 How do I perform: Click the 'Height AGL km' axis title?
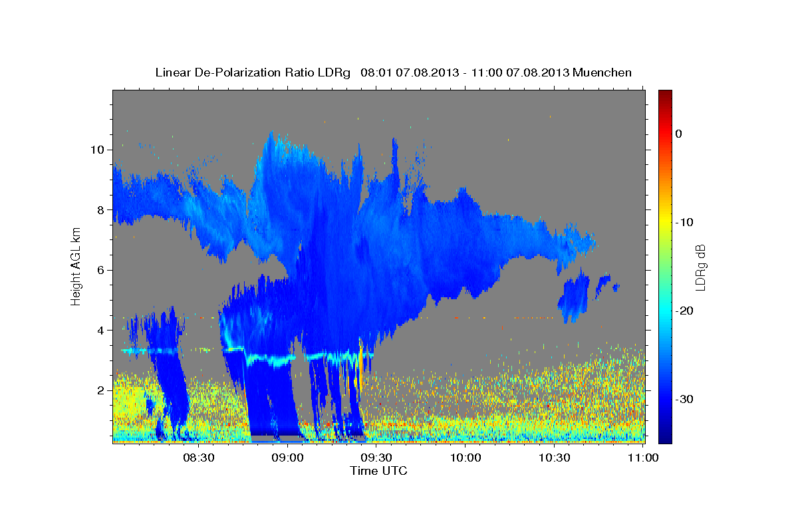(x=76, y=266)
